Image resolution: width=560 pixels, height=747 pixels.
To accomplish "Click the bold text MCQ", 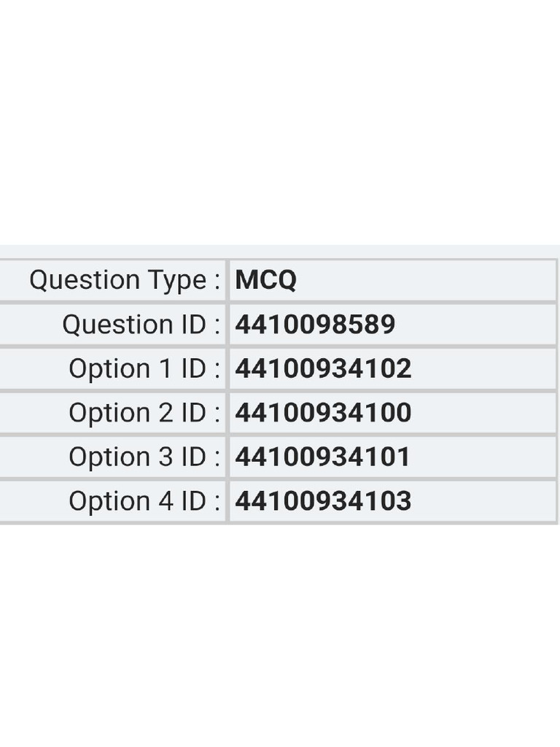I will (x=266, y=280).
